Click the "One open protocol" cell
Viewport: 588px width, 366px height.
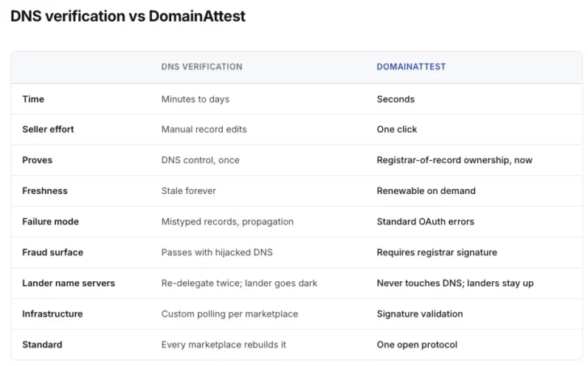pos(417,345)
